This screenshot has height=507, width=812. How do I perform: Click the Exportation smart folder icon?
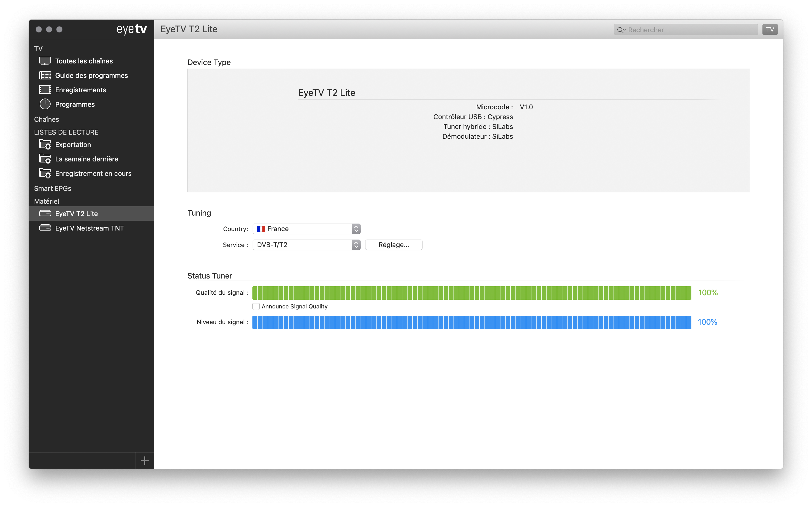point(45,144)
